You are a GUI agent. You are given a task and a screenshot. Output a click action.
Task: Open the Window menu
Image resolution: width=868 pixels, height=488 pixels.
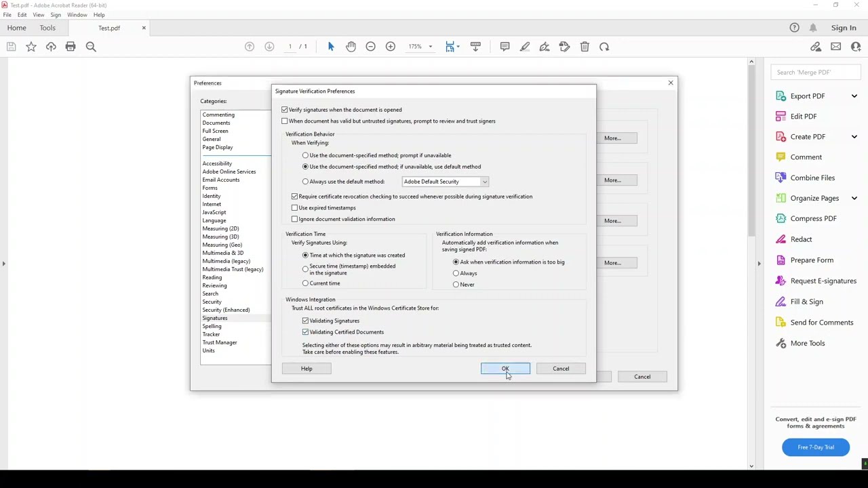click(77, 15)
